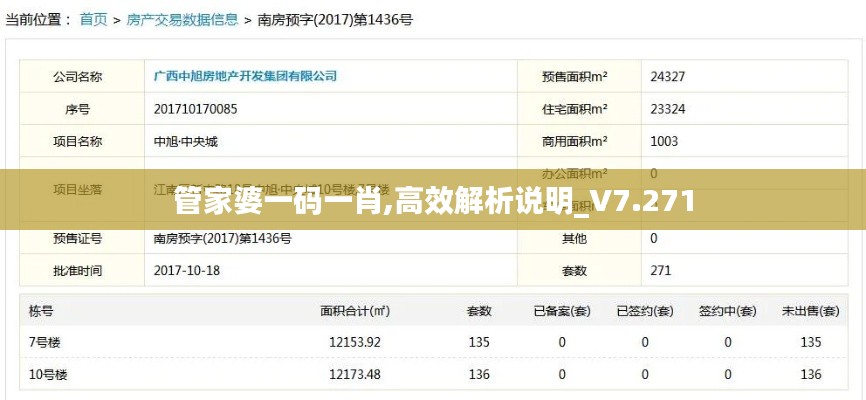Select area value 12153.92
This screenshot has width=866, height=400.
coord(355,342)
